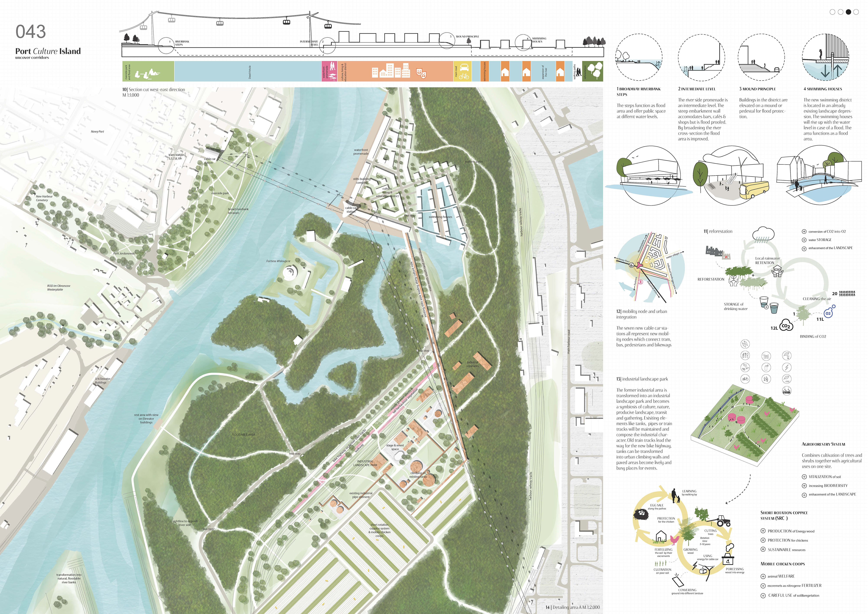Click the "climbing on existing tanks" label
Viewport: 868px width, 614px height.
(419, 475)
